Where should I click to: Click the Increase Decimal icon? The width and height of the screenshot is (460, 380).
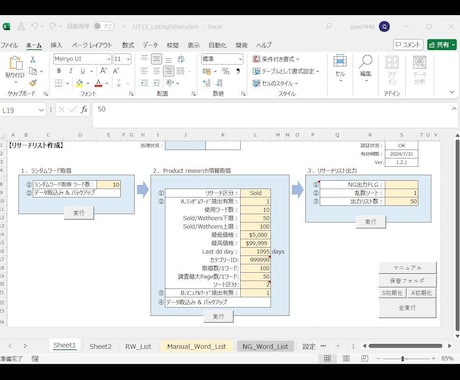click(207, 83)
